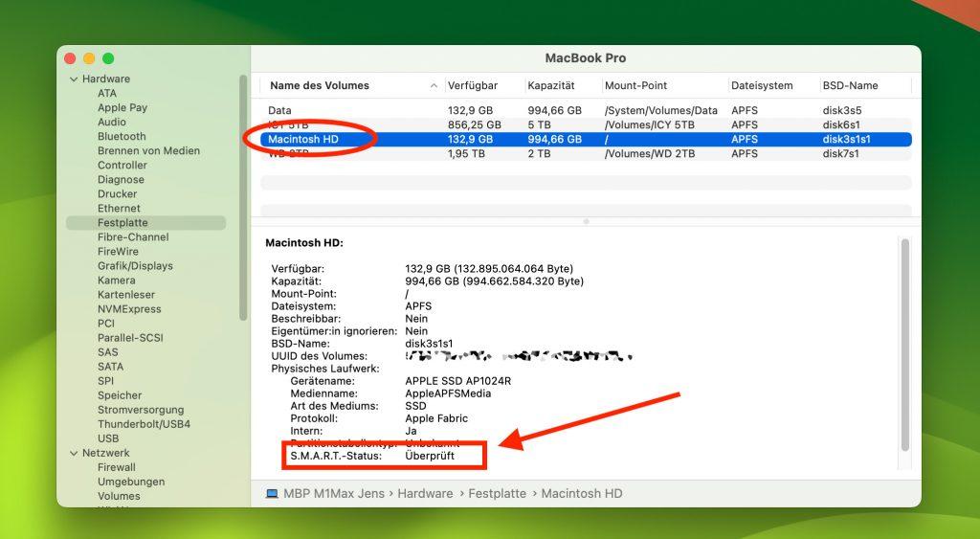The image size is (980, 539).
Task: Go to Festplatte in the path bar
Action: click(x=497, y=493)
